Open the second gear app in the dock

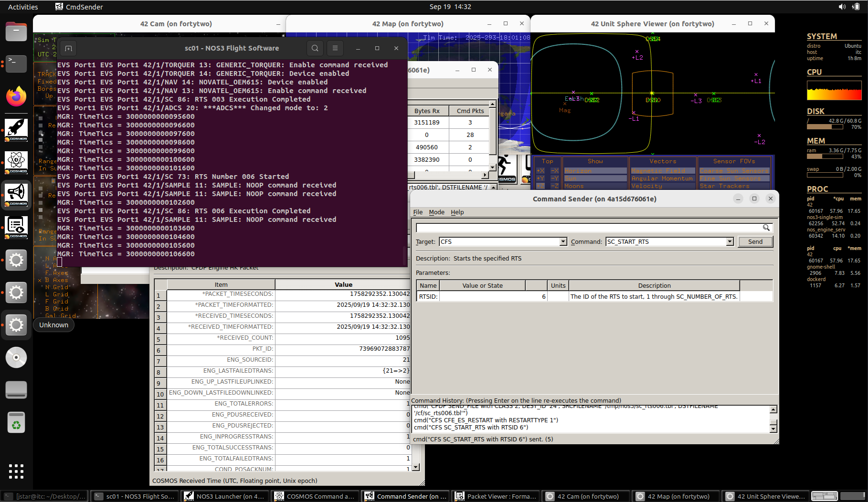pyautogui.click(x=16, y=293)
